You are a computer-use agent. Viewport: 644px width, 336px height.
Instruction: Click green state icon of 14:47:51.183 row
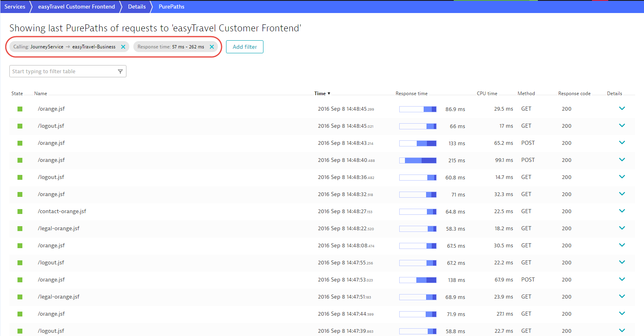[20, 297]
